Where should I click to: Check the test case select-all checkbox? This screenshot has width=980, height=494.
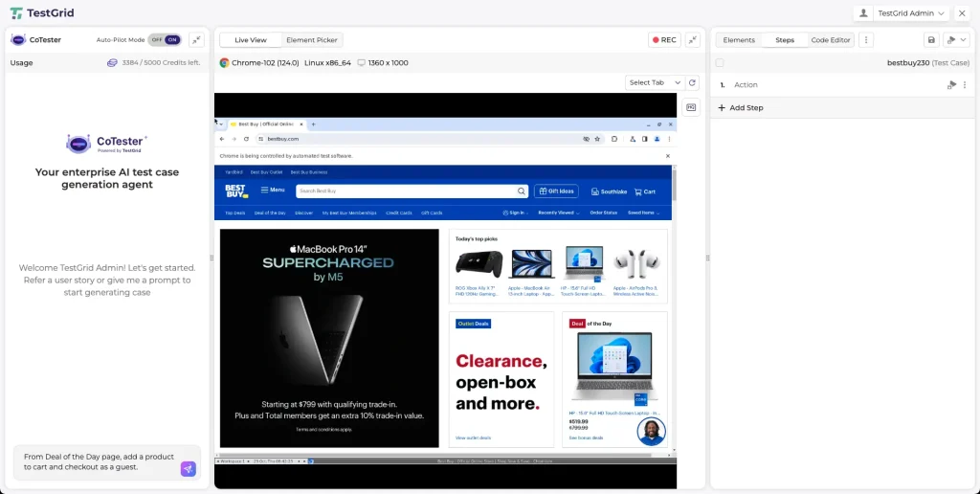(720, 62)
